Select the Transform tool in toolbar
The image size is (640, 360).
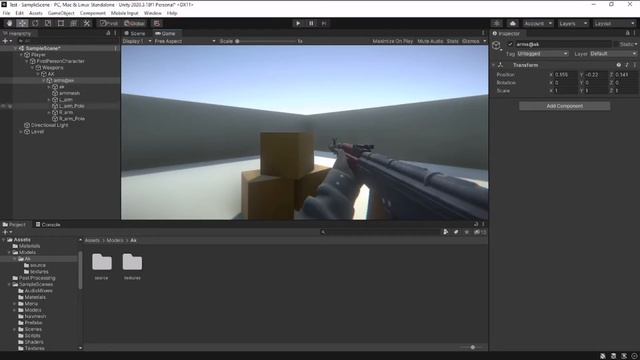73,23
